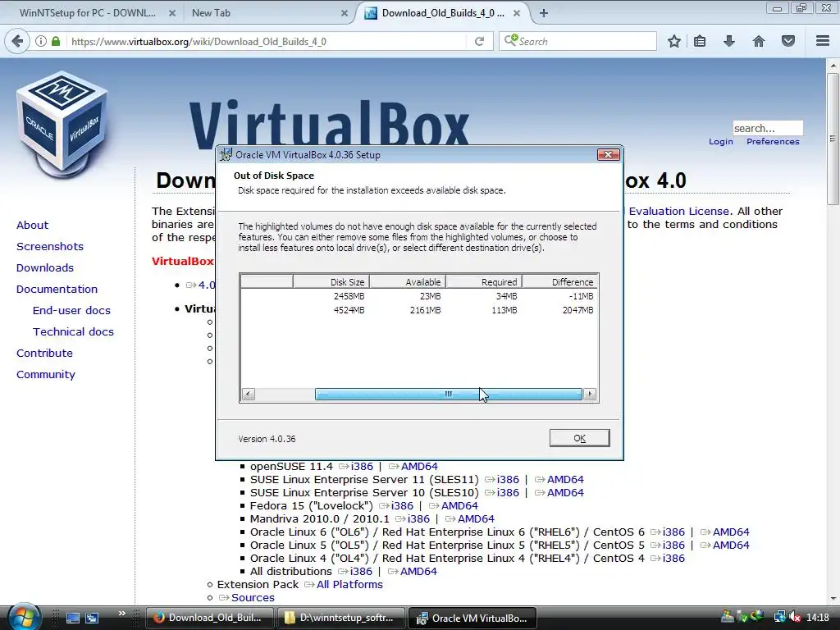
Task: Open the Technical docs link
Action: [x=73, y=332]
